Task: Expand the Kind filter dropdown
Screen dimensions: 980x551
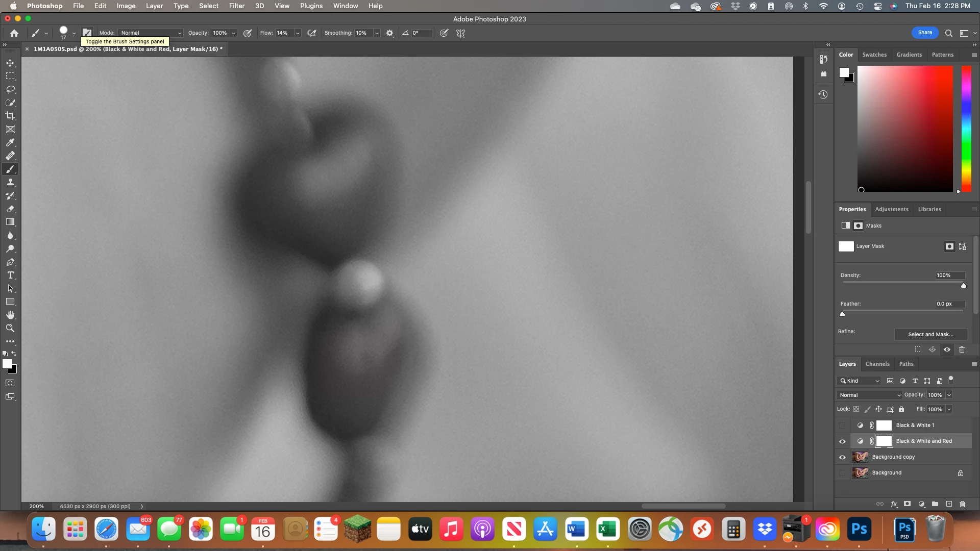Action: [860, 381]
